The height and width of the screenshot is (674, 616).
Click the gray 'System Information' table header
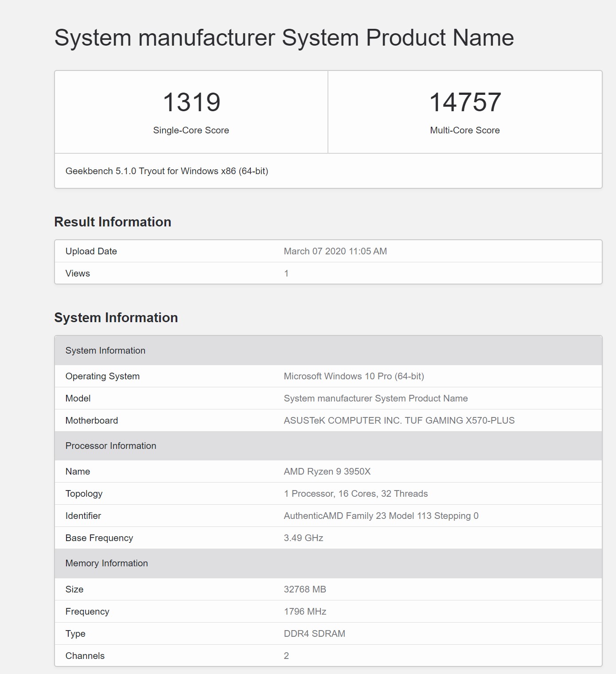tap(328, 351)
